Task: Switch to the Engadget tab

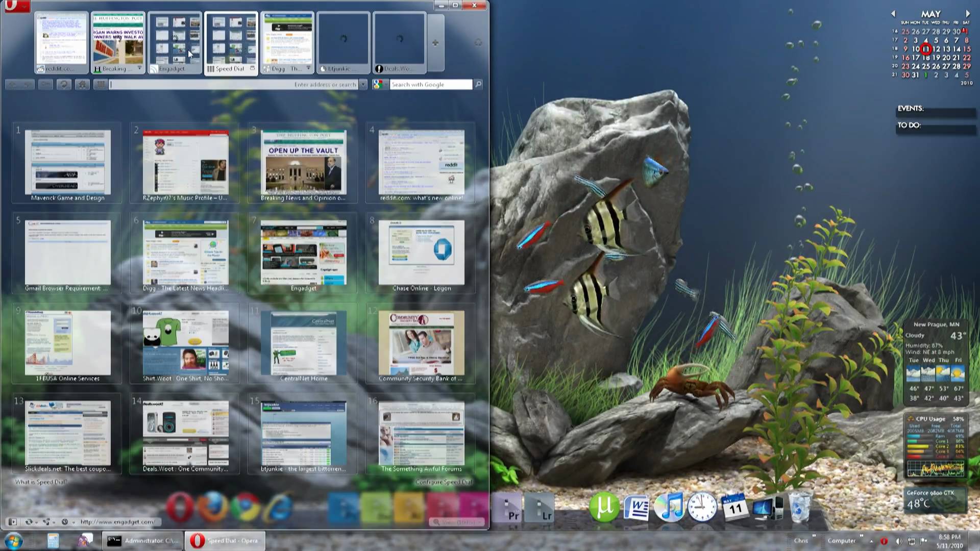Action: 175,43
